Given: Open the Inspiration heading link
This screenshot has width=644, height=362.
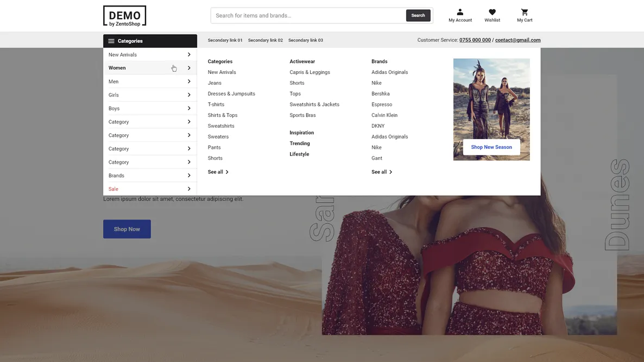Looking at the screenshot, I should point(301,133).
